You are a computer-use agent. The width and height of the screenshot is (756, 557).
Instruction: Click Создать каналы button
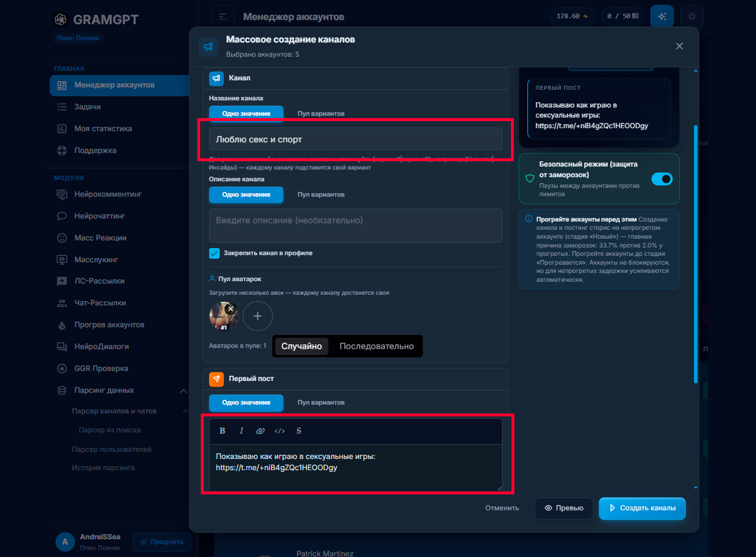point(643,508)
